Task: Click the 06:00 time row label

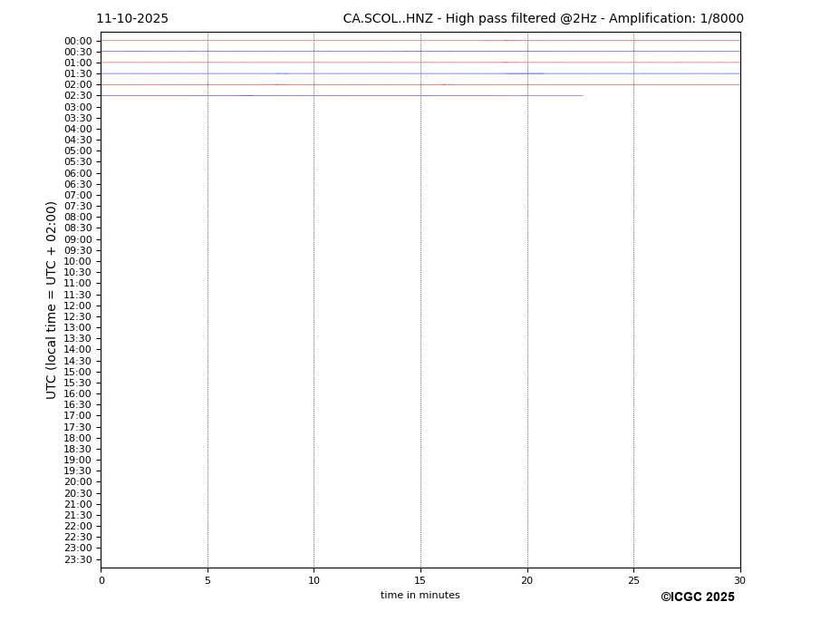Action: point(78,173)
